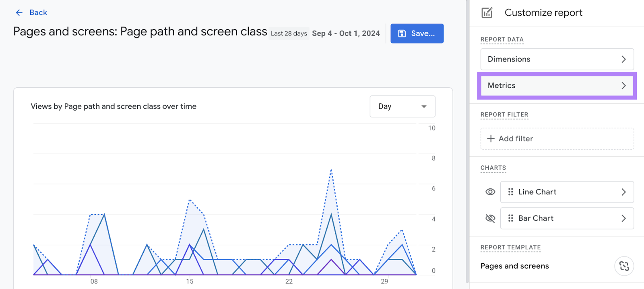Open the Dimensions section
The width and height of the screenshot is (644, 289).
[x=557, y=59]
